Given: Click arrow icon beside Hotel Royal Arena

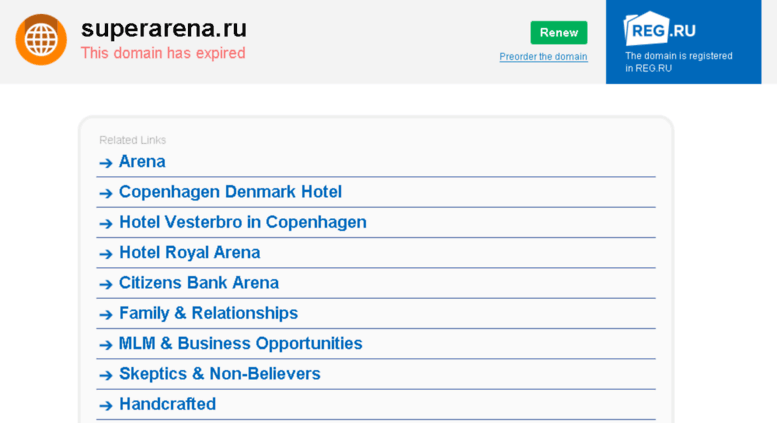Looking at the screenshot, I should [106, 254].
